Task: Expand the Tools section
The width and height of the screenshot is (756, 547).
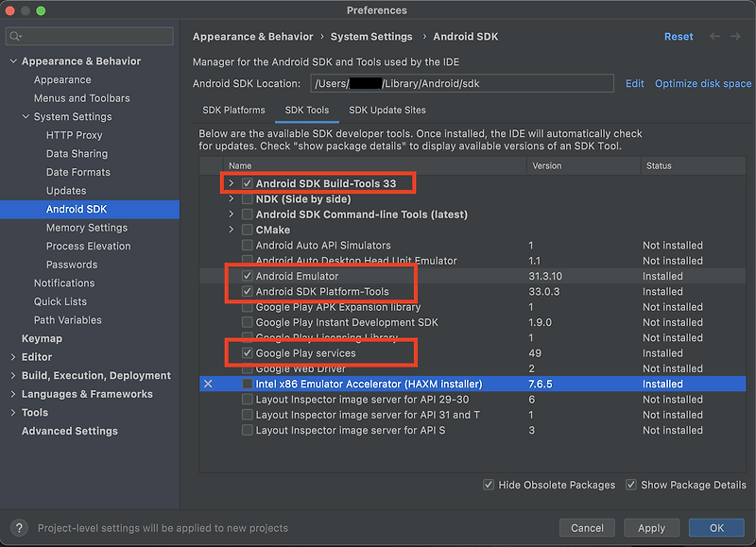Action: pos(13,413)
